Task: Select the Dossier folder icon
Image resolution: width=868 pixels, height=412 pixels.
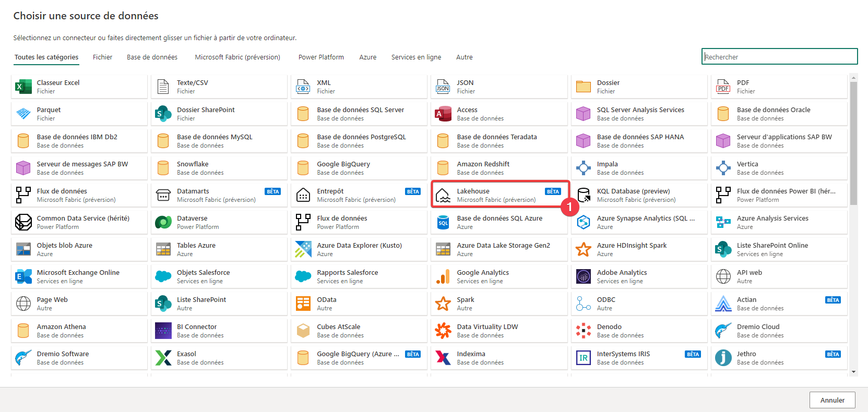Action: [x=584, y=87]
